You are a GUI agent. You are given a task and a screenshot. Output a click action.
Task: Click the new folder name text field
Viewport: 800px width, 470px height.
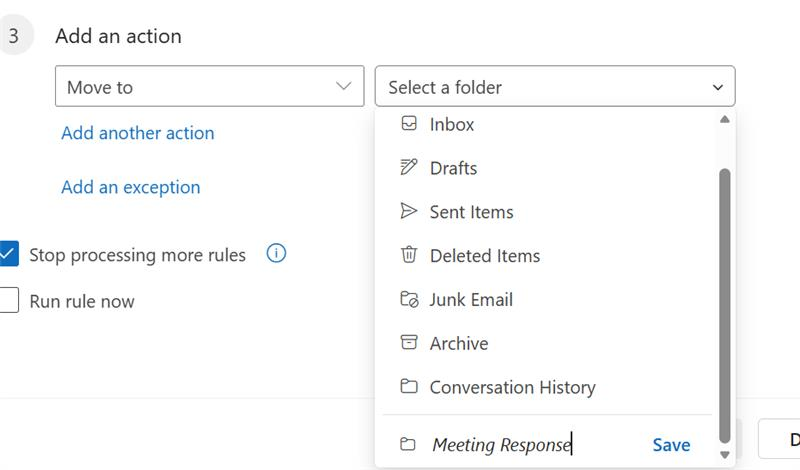pyautogui.click(x=520, y=445)
